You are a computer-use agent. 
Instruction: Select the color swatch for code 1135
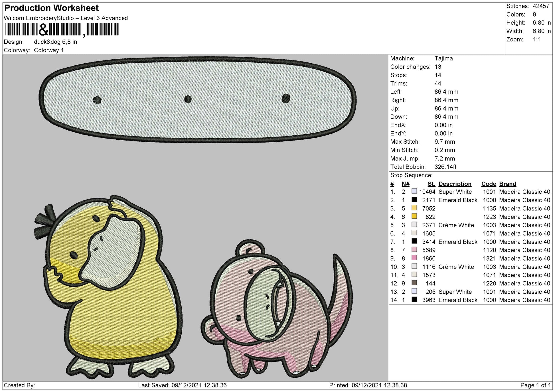click(x=414, y=208)
